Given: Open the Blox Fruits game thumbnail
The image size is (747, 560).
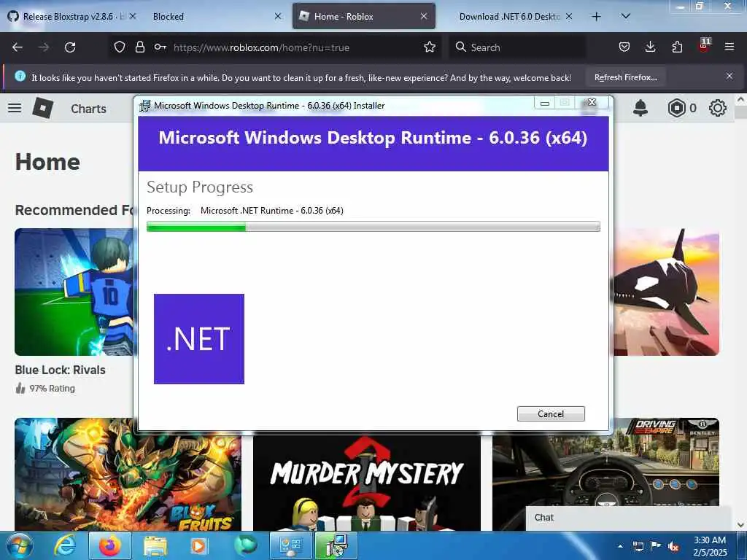Looking at the screenshot, I should coord(128,475).
